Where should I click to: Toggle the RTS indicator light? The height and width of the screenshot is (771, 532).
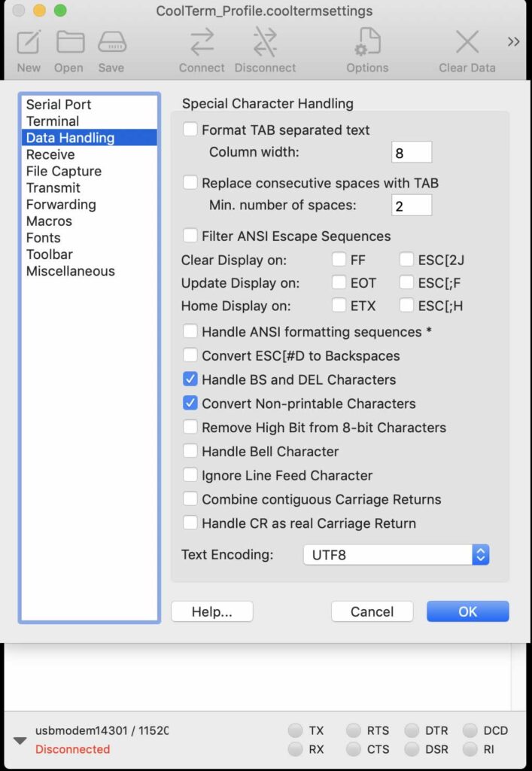pyautogui.click(x=353, y=730)
